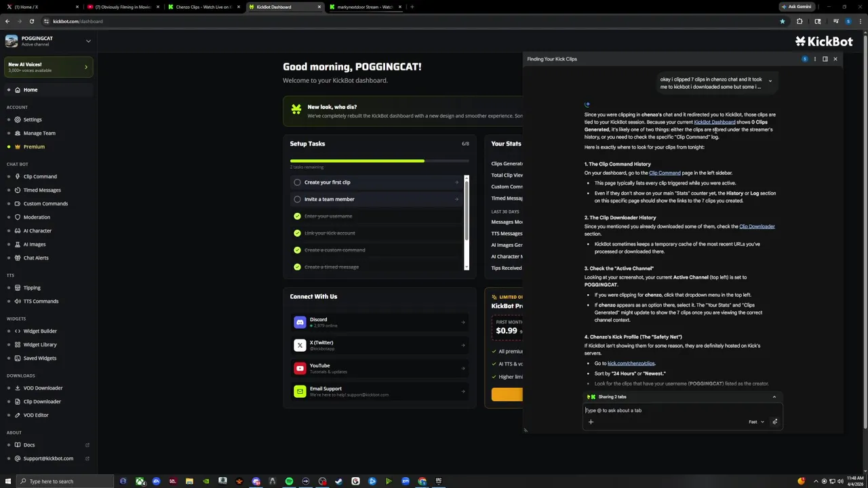868x488 pixels.
Task: Switch to 'Obviously Filming' YouTube tab
Action: [x=122, y=7]
